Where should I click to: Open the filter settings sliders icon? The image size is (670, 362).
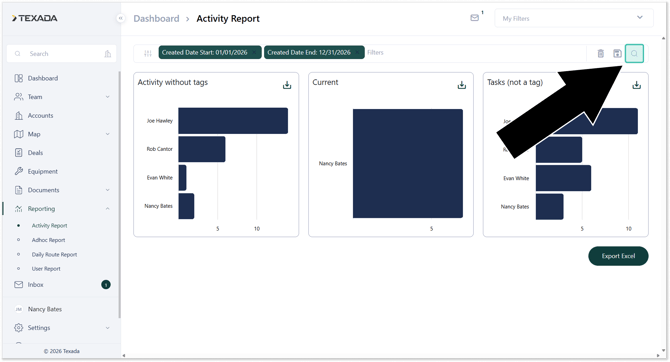point(148,53)
